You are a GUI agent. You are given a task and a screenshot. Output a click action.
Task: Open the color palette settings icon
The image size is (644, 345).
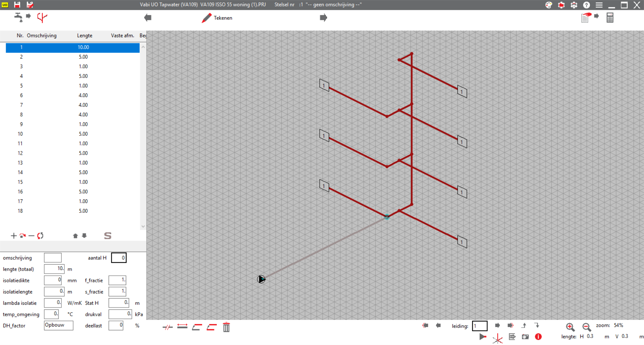[x=549, y=5]
